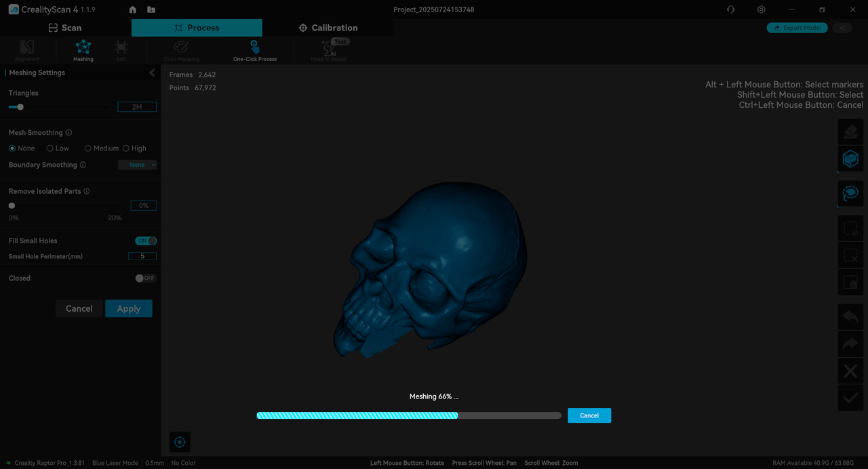Click the One-Click Process icon
Image resolution: width=868 pixels, height=469 pixels.
coord(254,49)
